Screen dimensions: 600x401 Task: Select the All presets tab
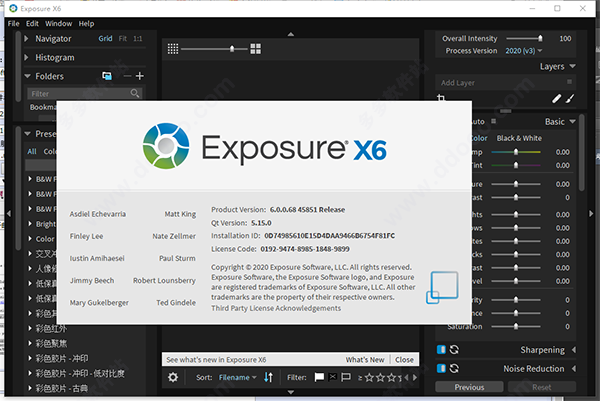click(x=32, y=152)
